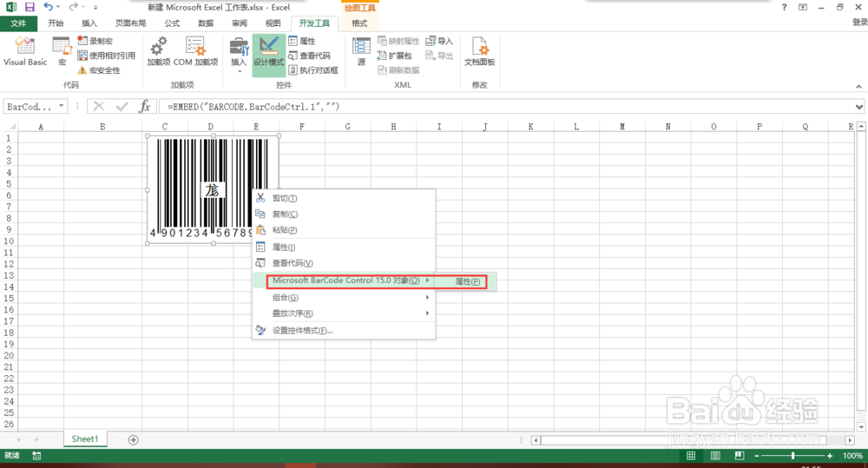Switch to Page Break Preview view

click(x=739, y=455)
